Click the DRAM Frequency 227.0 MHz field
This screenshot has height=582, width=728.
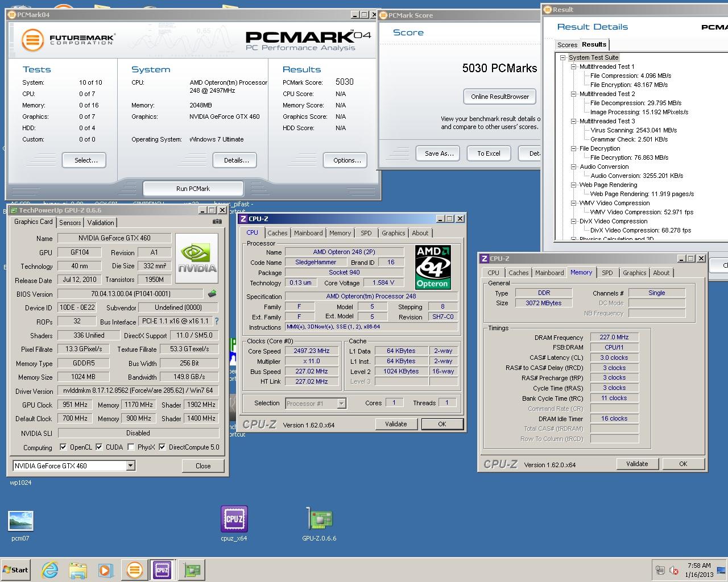coord(614,338)
